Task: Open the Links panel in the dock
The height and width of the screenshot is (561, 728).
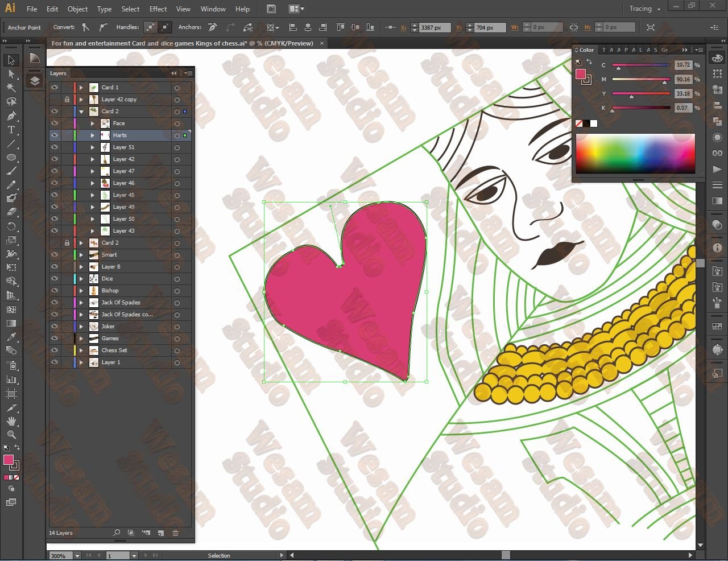Action: (717, 153)
